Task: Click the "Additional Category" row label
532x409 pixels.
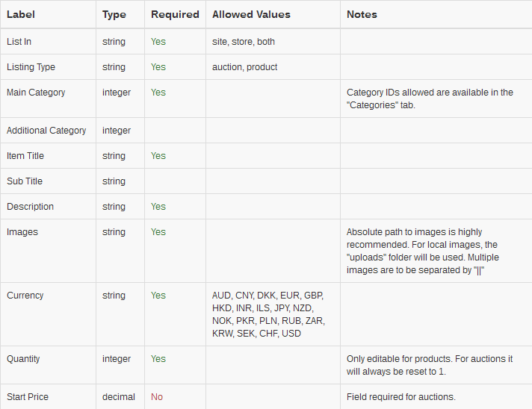Action: point(46,131)
